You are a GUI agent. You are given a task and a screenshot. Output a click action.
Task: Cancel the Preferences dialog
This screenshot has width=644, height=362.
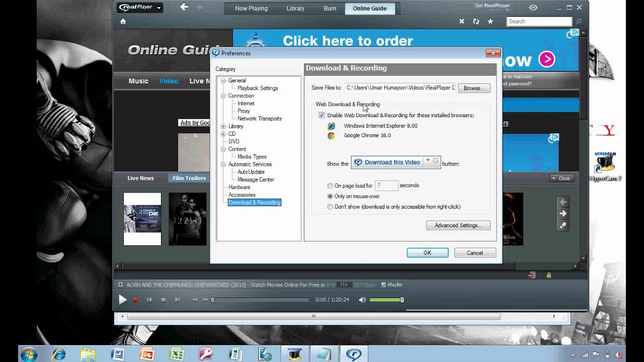475,253
